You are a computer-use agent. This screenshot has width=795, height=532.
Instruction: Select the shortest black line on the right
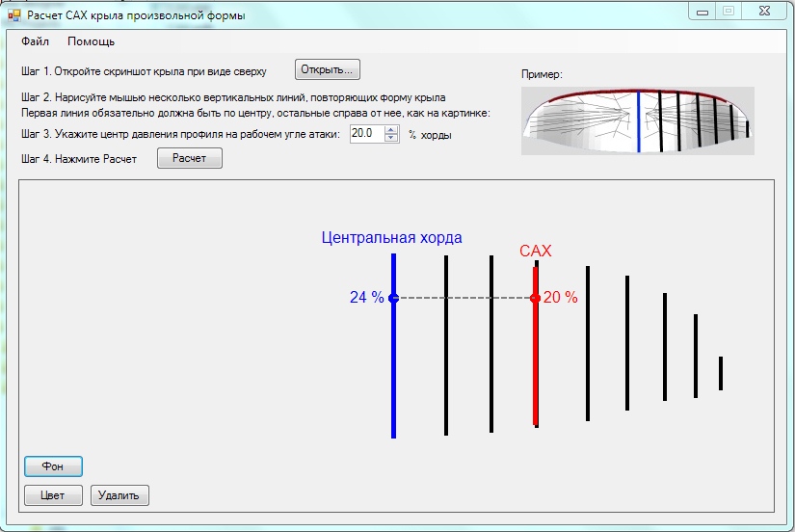pos(720,373)
